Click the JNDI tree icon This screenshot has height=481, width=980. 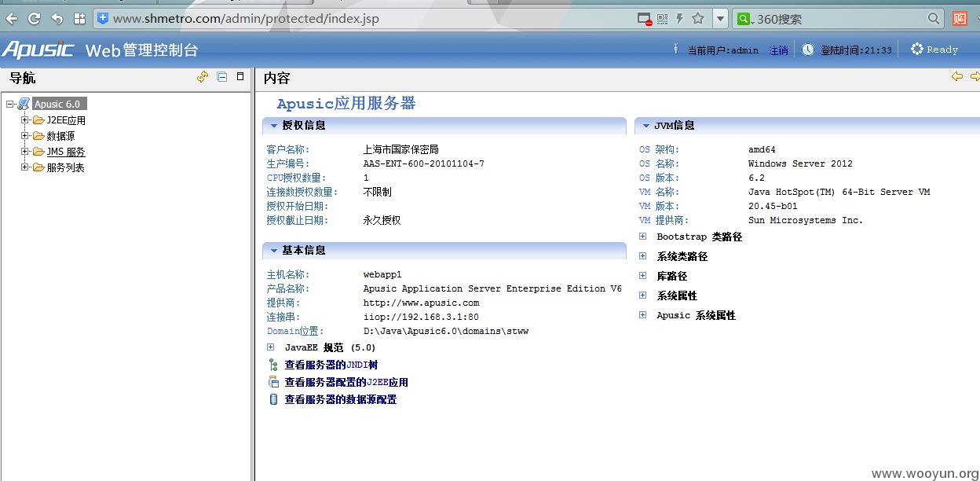(x=273, y=365)
